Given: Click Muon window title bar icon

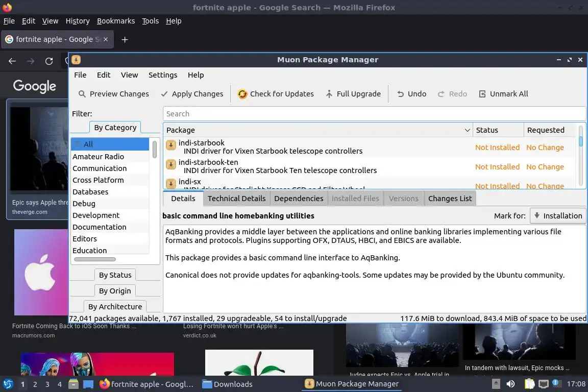Looking at the screenshot, I should pyautogui.click(x=76, y=60).
